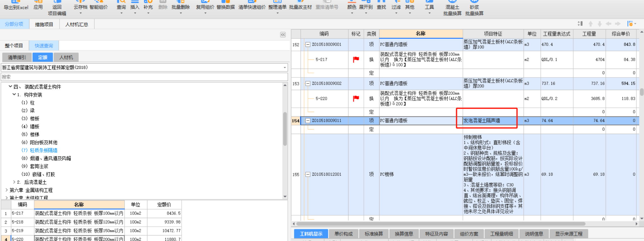Click the 插入 toolbar button
This screenshot has height=241, width=644.
(135, 7)
